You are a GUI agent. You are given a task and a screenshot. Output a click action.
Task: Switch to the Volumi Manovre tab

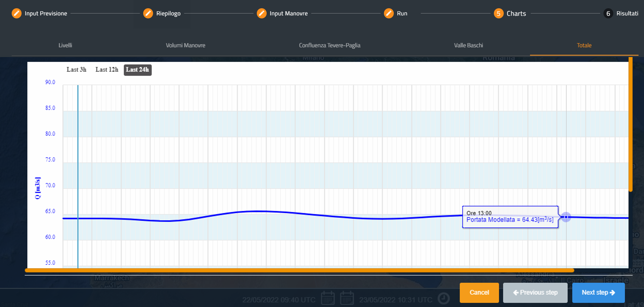click(x=186, y=45)
